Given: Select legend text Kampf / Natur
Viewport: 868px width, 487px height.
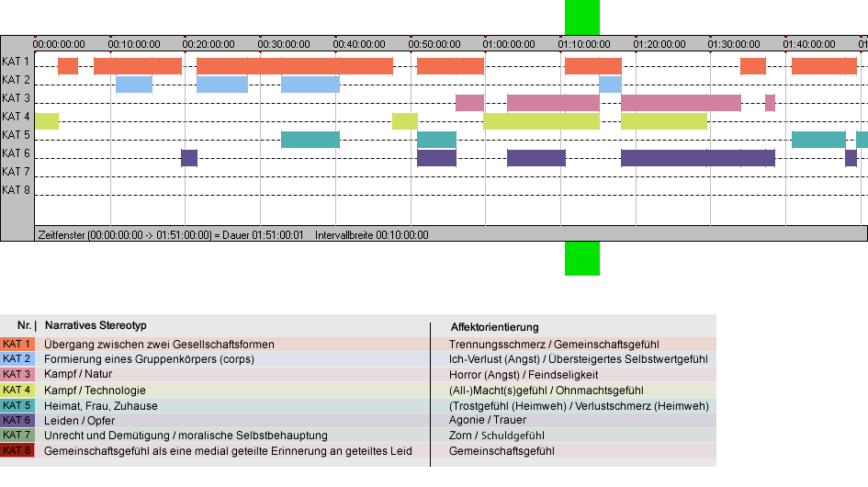Looking at the screenshot, I should coord(78,374).
